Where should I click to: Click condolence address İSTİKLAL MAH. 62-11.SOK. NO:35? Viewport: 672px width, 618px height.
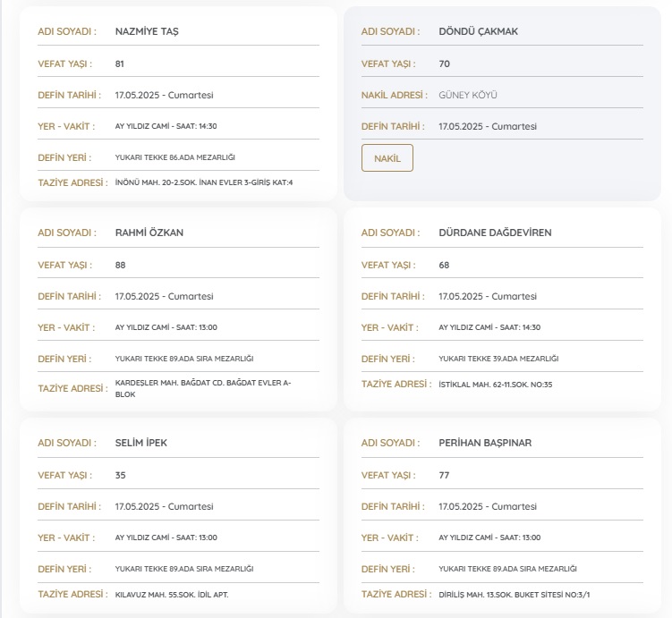(496, 385)
